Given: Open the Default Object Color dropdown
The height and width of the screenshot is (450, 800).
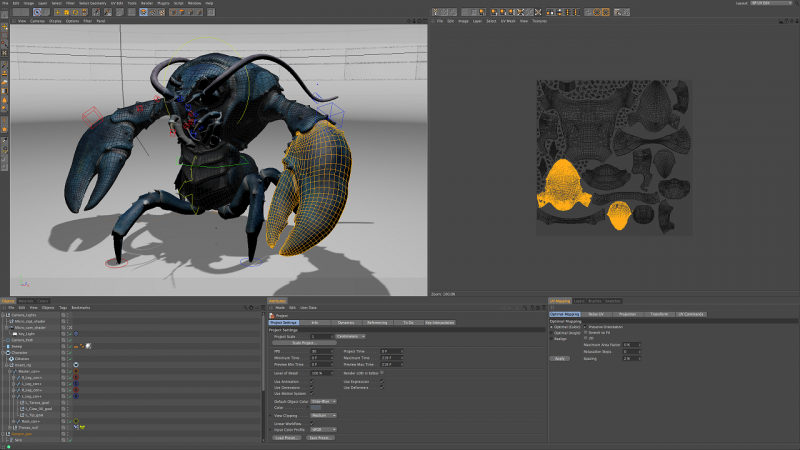Looking at the screenshot, I should (323, 400).
